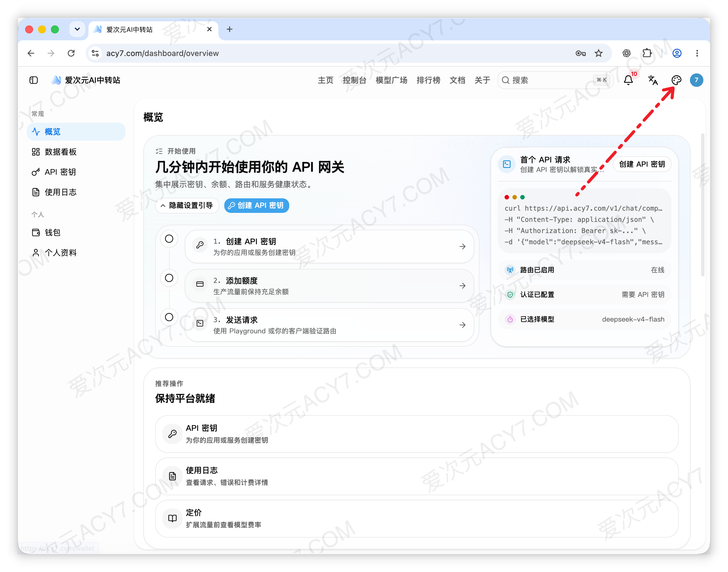Open the Chrome three-dot menu

697,53
